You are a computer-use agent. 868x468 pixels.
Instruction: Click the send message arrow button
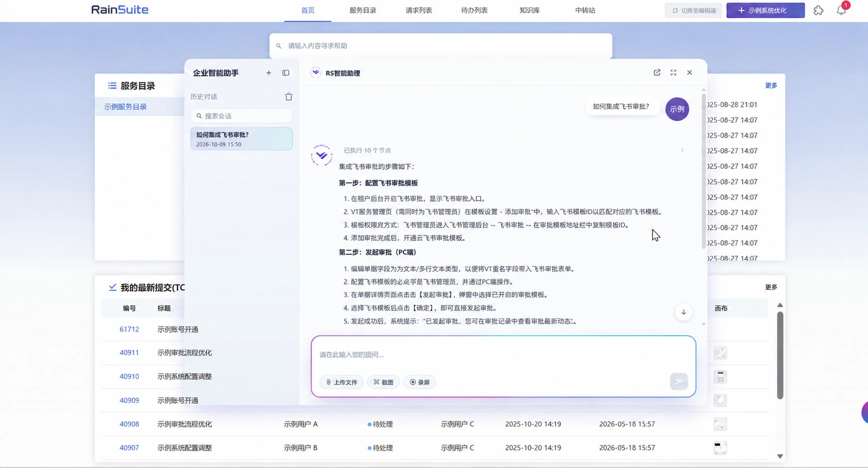(679, 382)
